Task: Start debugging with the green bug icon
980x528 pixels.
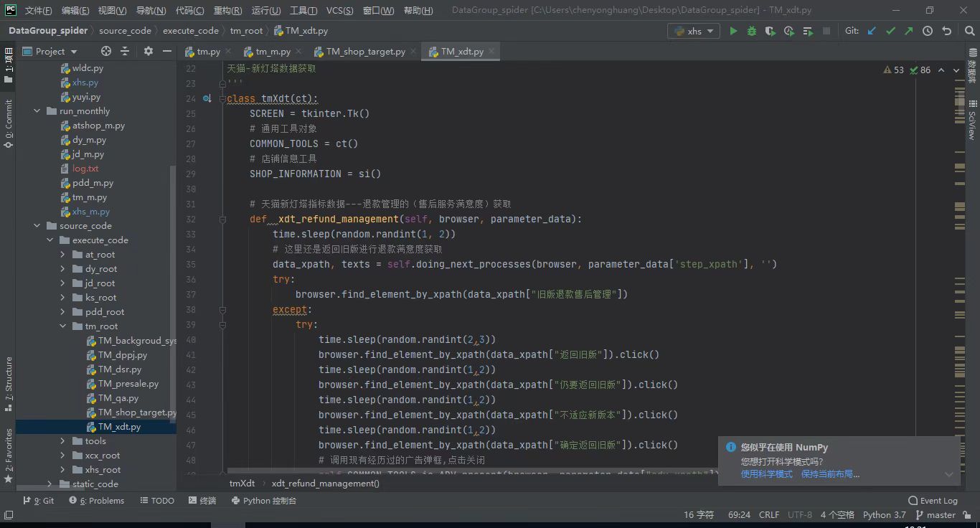Action: pos(752,31)
